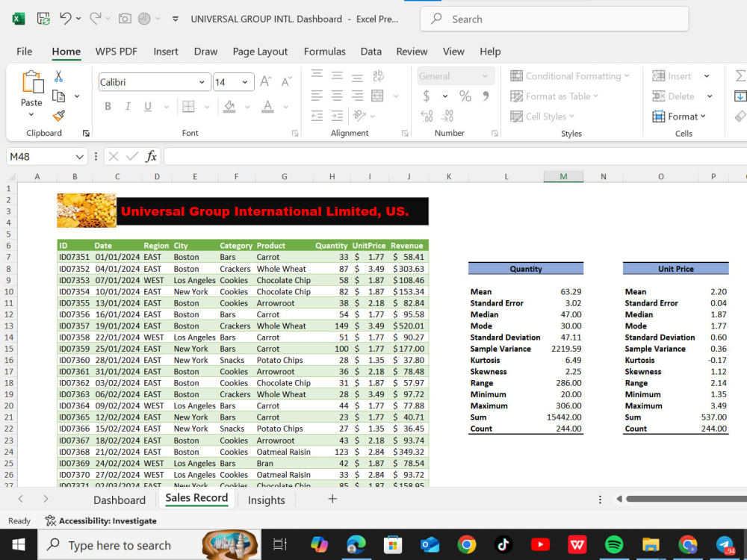Image resolution: width=747 pixels, height=560 pixels.
Task: Click the AutoSave icon in title bar
Action: coord(43,19)
